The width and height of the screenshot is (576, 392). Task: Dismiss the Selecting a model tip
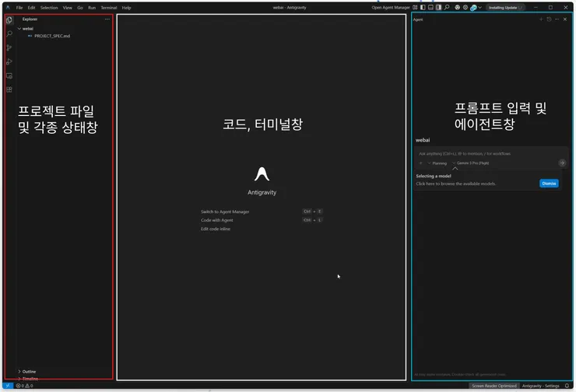point(549,184)
